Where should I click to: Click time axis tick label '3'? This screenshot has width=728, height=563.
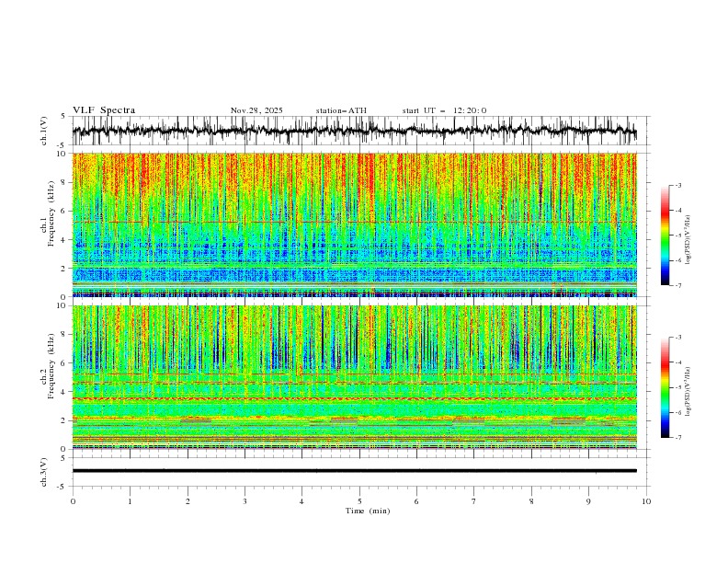pyautogui.click(x=245, y=501)
